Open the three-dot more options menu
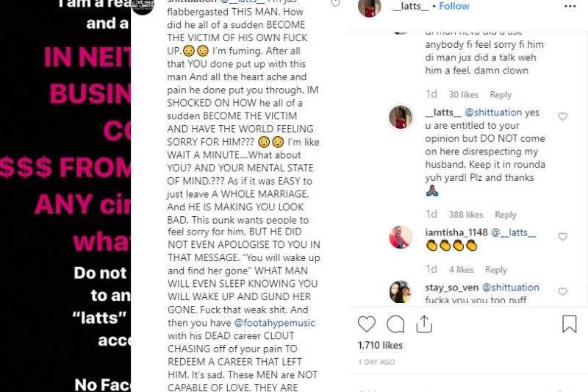This screenshot has width=588, height=392. (x=570, y=6)
